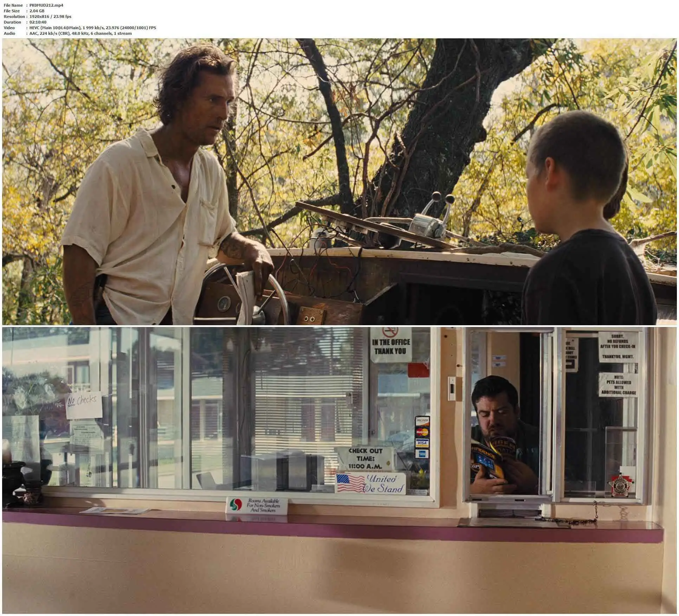Select the bottom motel office frame thumbnail
The width and height of the screenshot is (679, 616).
[339, 470]
